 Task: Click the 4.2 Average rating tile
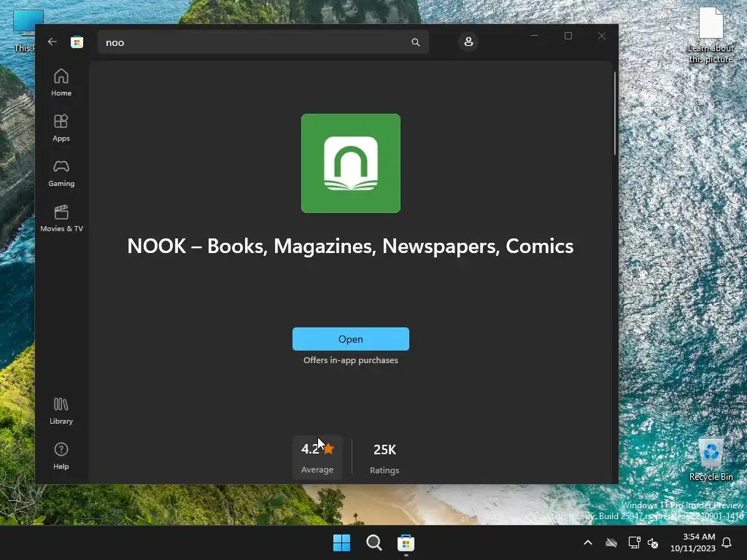click(317, 458)
